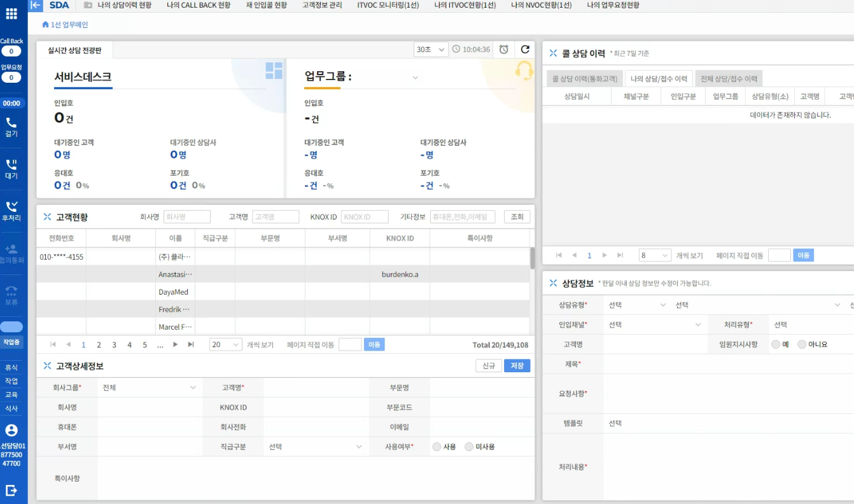Click last page arrow in call history
Viewport: 854px width, 504px height.
(620, 255)
